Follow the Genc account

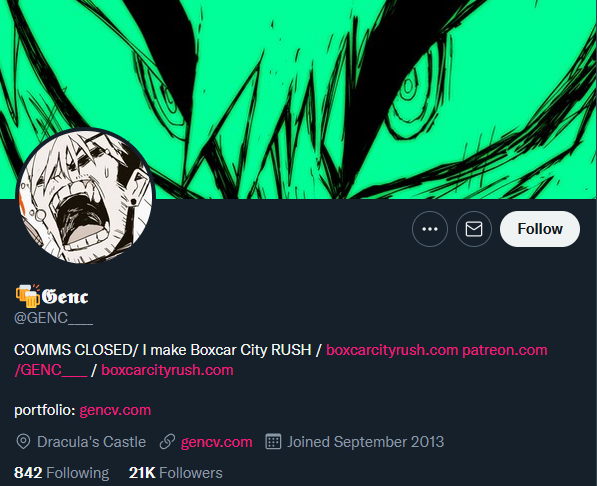tap(540, 229)
